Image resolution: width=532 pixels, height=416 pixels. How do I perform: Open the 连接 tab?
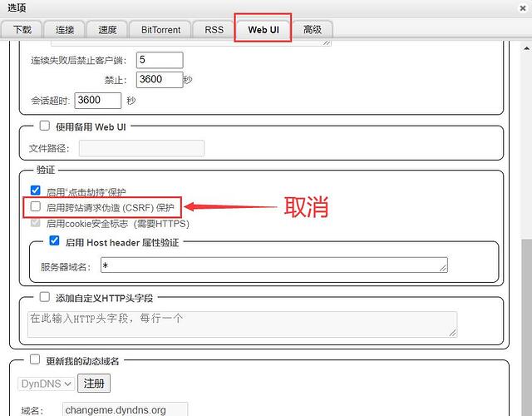click(x=65, y=30)
